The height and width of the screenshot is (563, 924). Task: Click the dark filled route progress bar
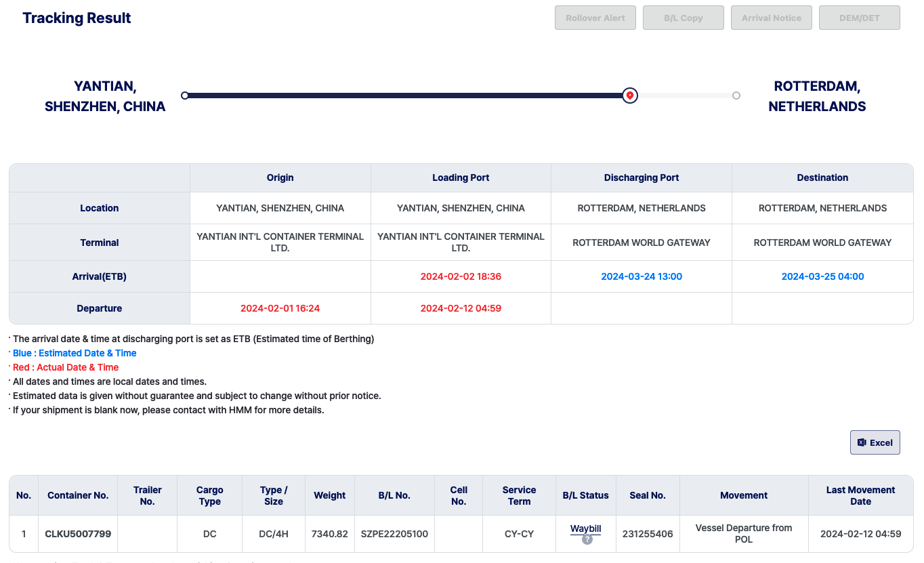pos(406,96)
